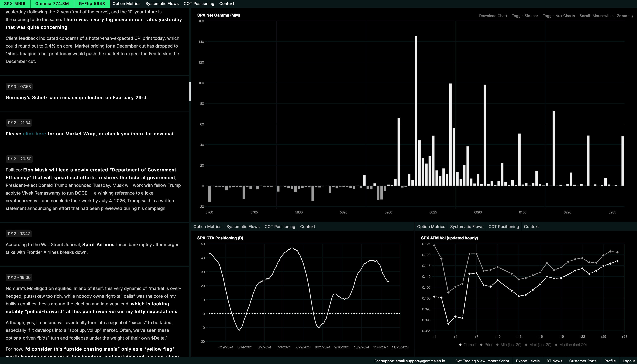This screenshot has width=637, height=364.
Task: Click Toggle Aux Charts option
Action: coord(558,16)
